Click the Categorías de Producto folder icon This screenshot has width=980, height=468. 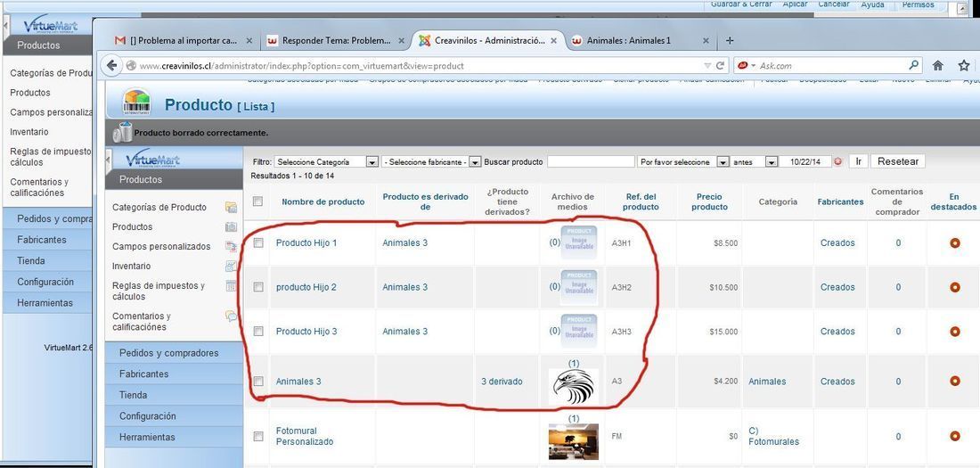(232, 207)
